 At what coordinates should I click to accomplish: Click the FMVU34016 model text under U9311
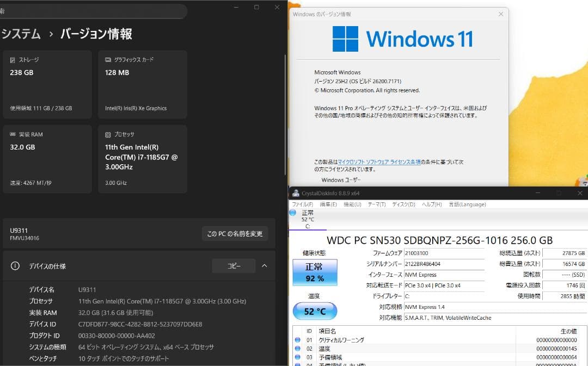point(24,238)
